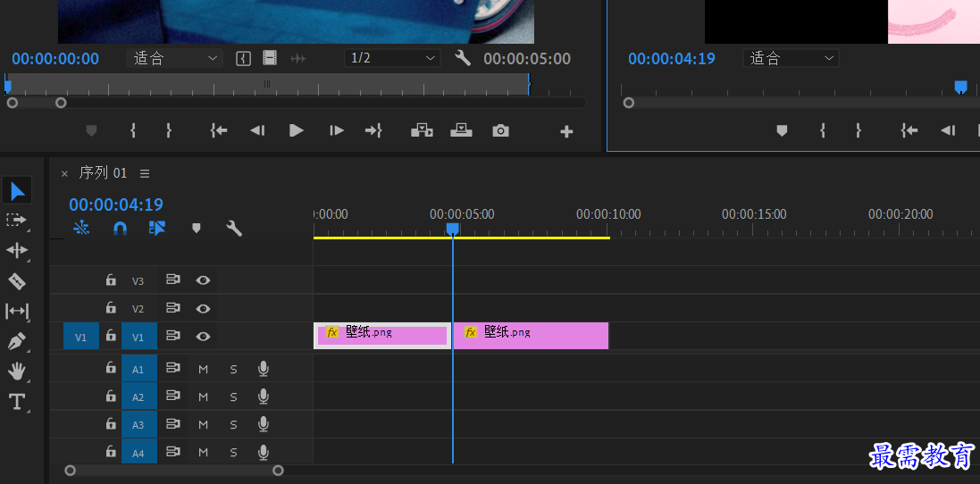Image resolution: width=980 pixels, height=484 pixels.
Task: Click the Overwrite button in Source monitor
Action: [x=461, y=130]
